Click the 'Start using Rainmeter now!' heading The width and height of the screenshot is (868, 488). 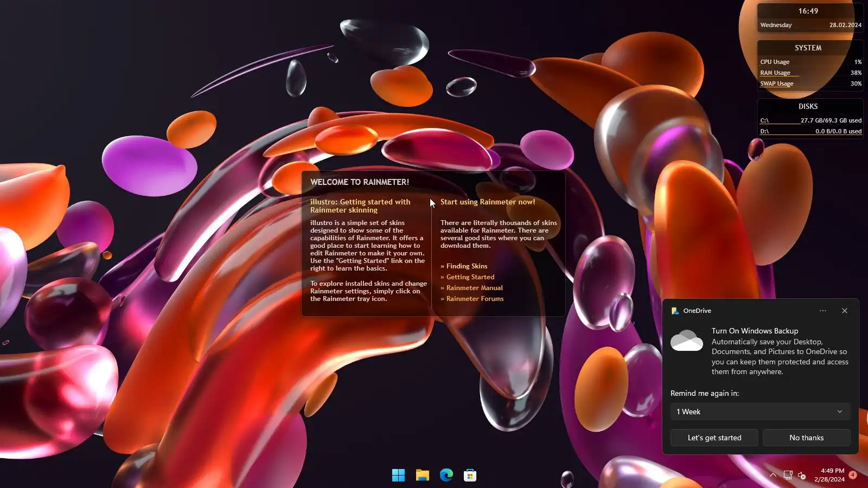[488, 202]
